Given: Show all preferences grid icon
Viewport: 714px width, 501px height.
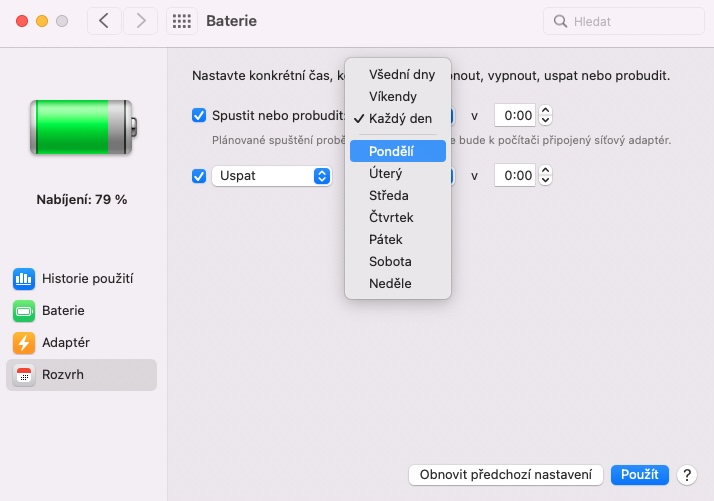Looking at the screenshot, I should (181, 21).
